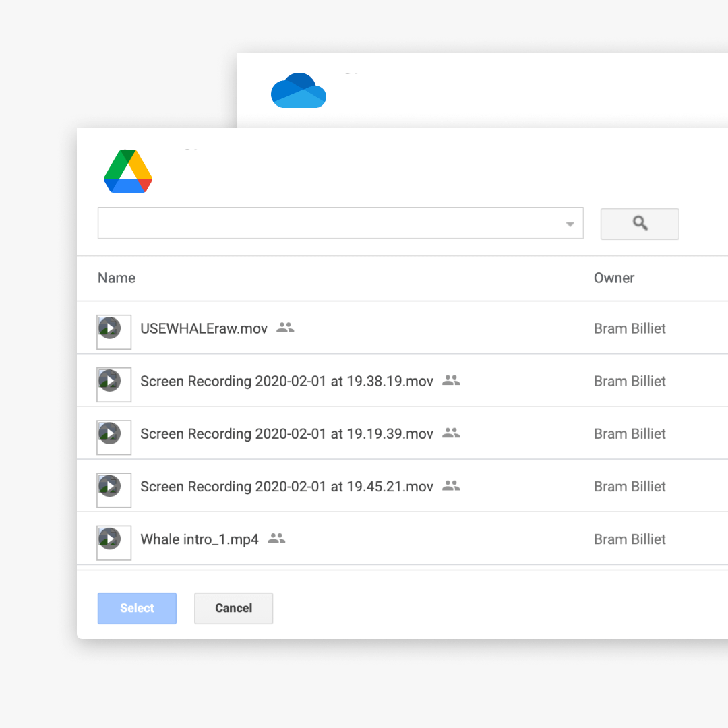Click into the file search input field
728x728 pixels.
[x=340, y=223]
